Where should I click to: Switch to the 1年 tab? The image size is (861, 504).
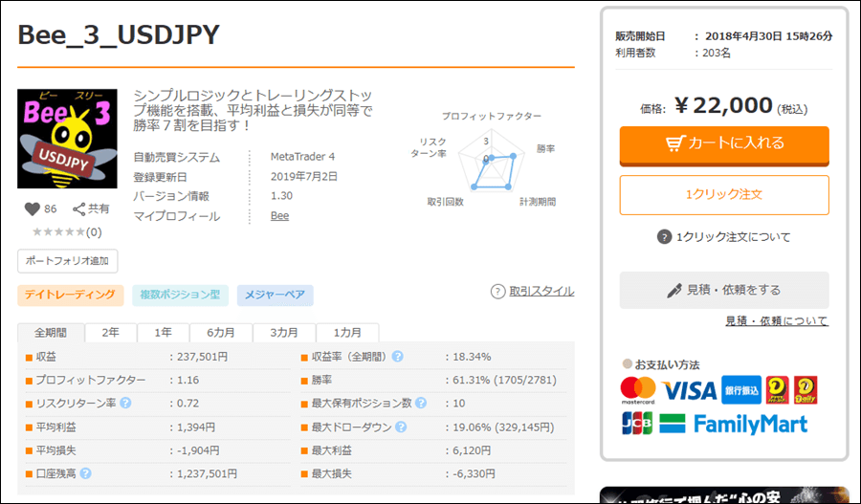pos(164,333)
